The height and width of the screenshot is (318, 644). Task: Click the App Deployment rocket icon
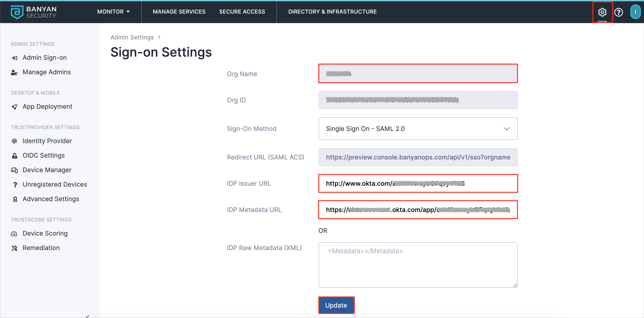14,107
